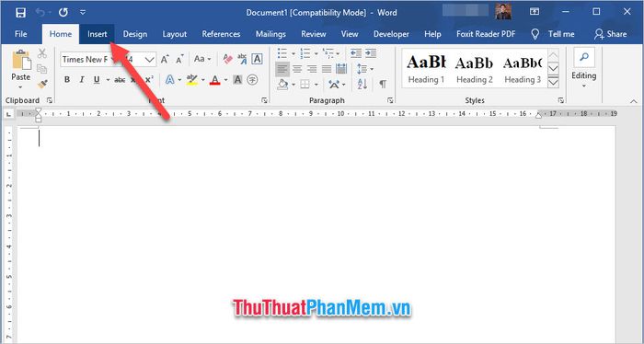Click the Tell me search box
This screenshot has height=344, width=644.
(x=553, y=34)
